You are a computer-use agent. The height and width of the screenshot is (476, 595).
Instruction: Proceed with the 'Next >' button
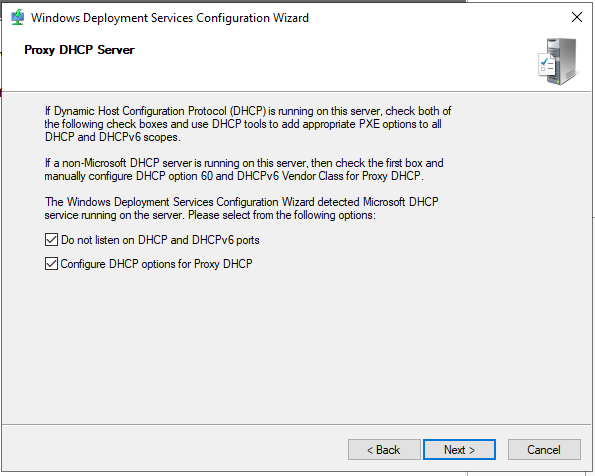[459, 450]
